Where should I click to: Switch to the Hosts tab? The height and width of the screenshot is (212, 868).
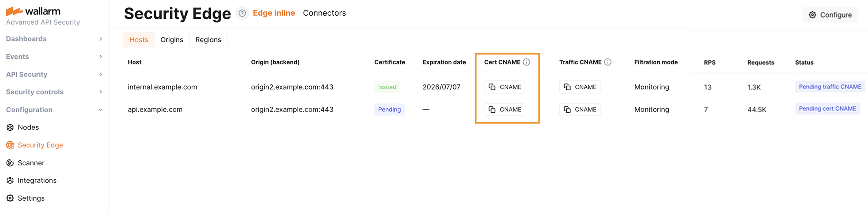pyautogui.click(x=139, y=40)
